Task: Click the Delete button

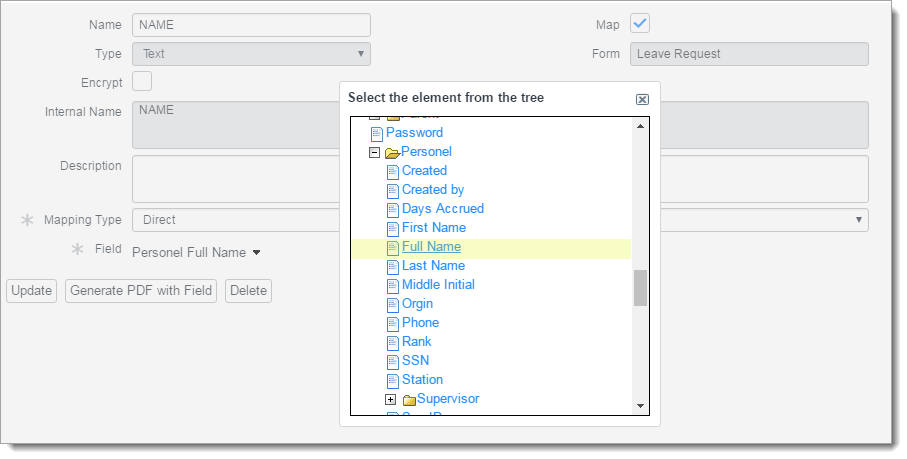Action: click(x=248, y=291)
